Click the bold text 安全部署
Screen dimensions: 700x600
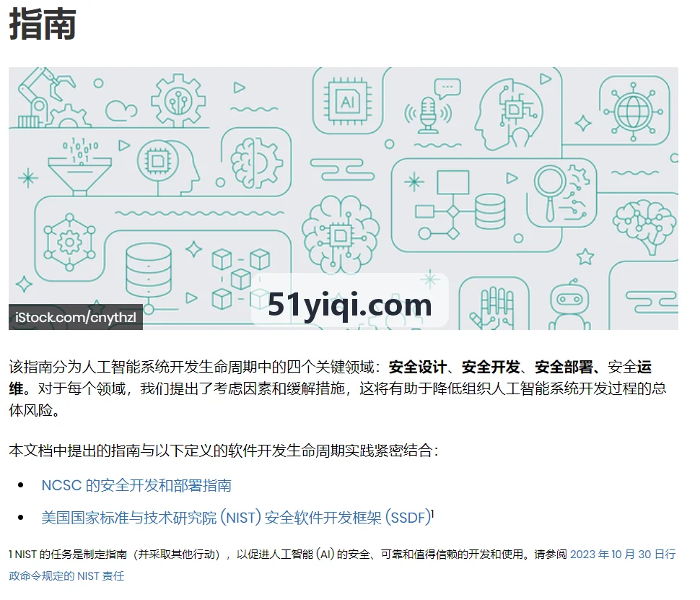564,367
